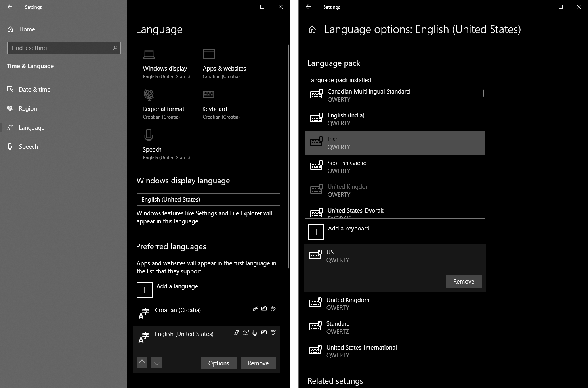Select the installed United Kingdom keyboard below US

click(x=395, y=303)
